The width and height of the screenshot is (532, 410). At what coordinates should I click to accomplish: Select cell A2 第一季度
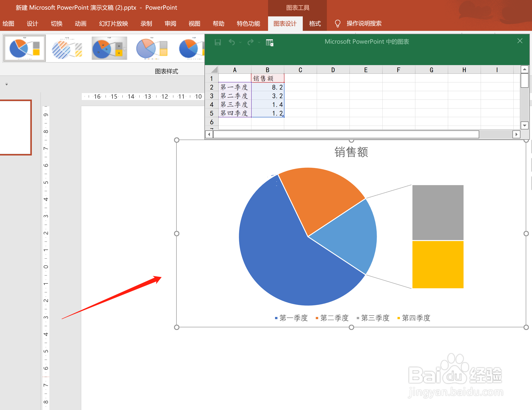pos(235,87)
